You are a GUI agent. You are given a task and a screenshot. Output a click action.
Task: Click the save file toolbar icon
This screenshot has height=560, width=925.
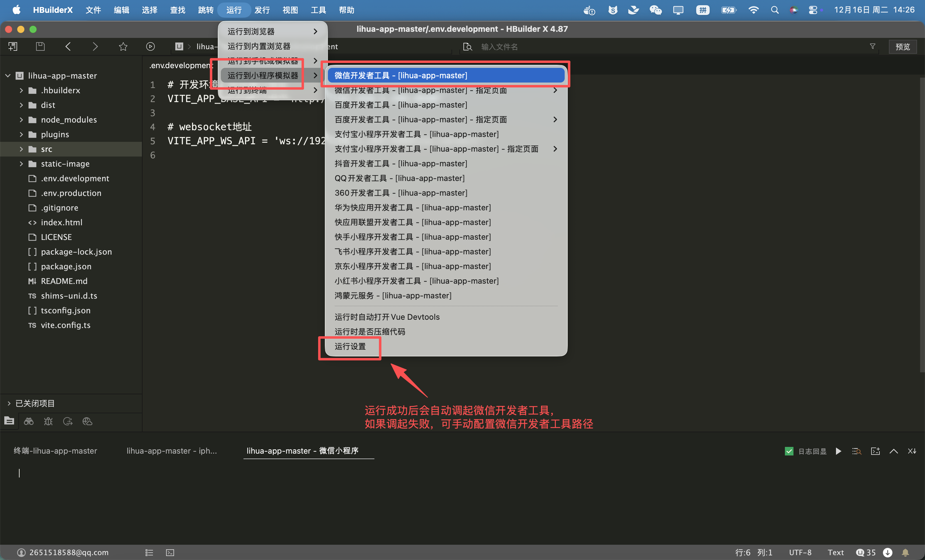point(40,46)
